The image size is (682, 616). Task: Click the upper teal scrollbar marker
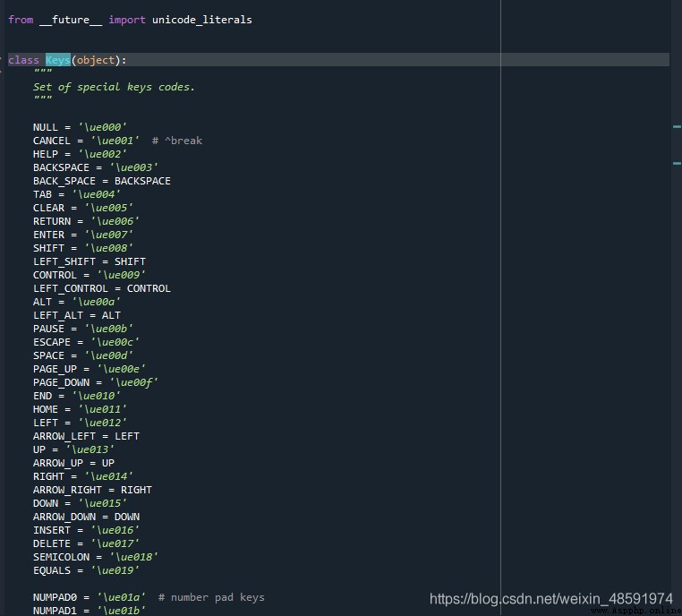[x=677, y=127]
